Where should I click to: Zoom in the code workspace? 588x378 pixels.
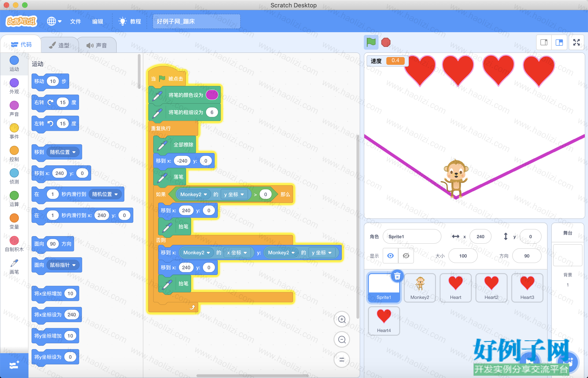pos(342,319)
